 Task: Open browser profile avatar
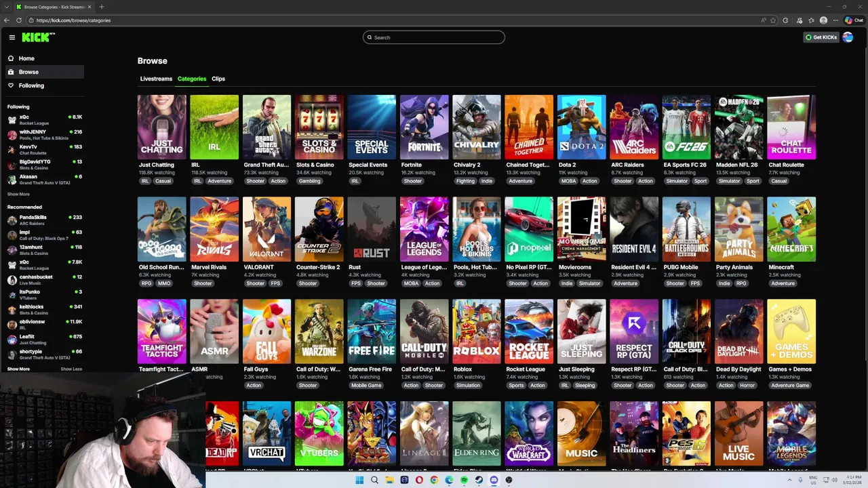(823, 20)
